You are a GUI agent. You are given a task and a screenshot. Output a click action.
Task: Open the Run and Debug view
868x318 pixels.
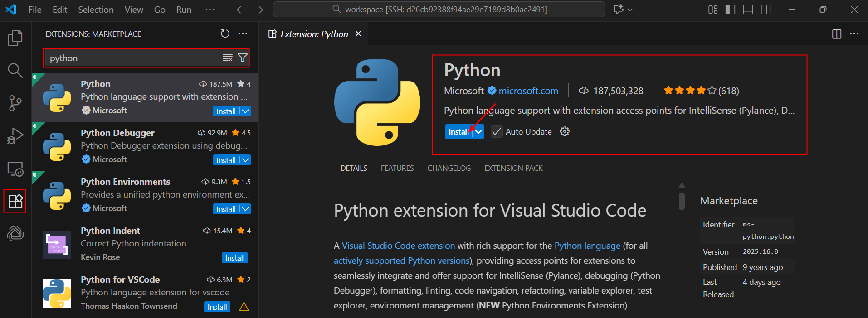click(15, 136)
